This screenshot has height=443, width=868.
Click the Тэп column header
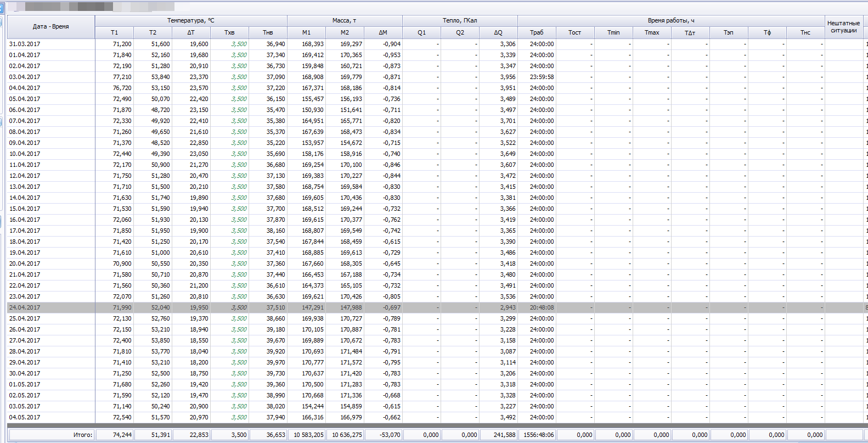tap(729, 32)
